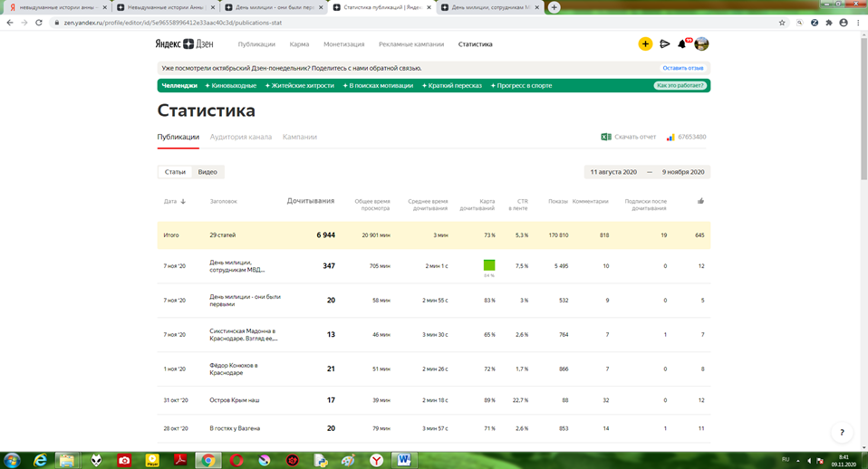Click the Оставить отзыв link
This screenshot has height=469, width=868.
pyautogui.click(x=683, y=68)
